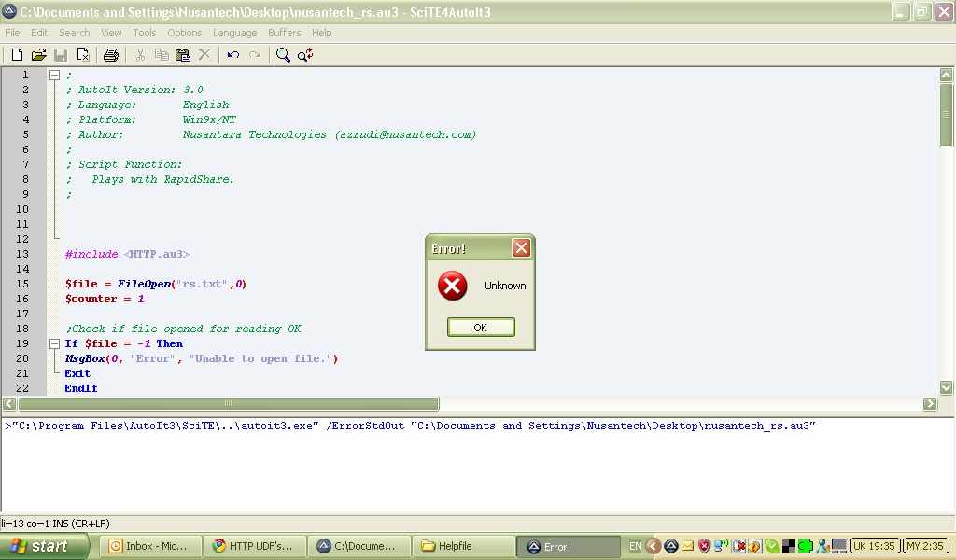Close the current document via toolbar icon
This screenshot has height=560, width=956.
83,55
